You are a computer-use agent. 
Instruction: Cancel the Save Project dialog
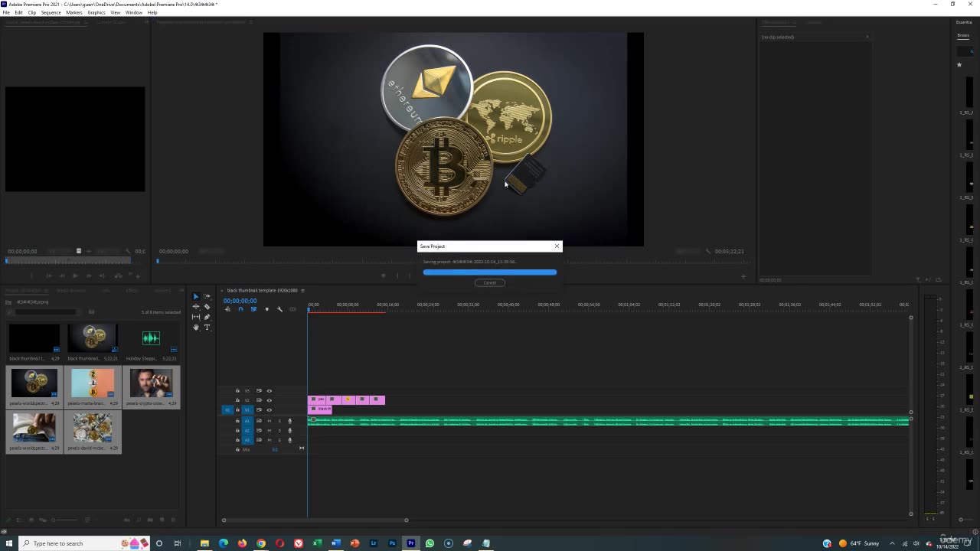490,282
